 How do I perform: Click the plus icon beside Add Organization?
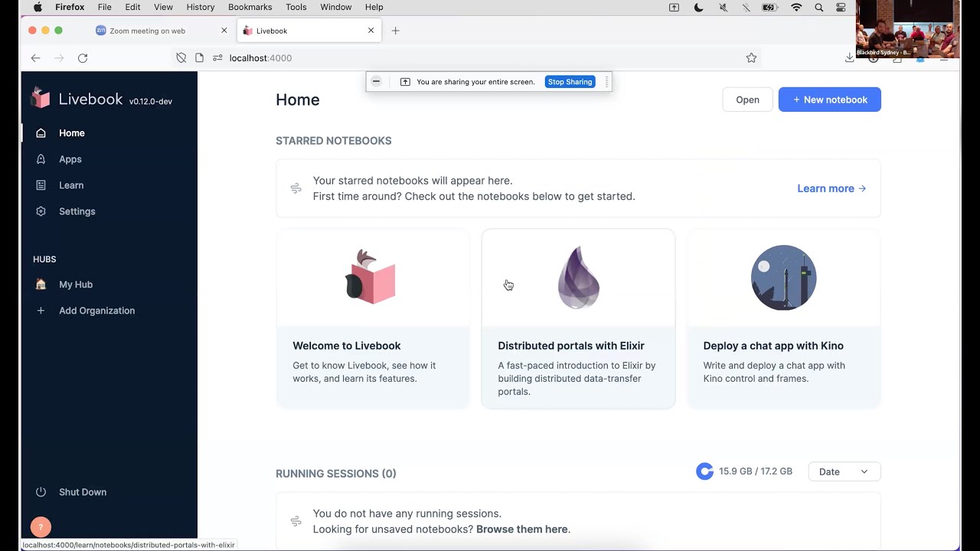41,311
